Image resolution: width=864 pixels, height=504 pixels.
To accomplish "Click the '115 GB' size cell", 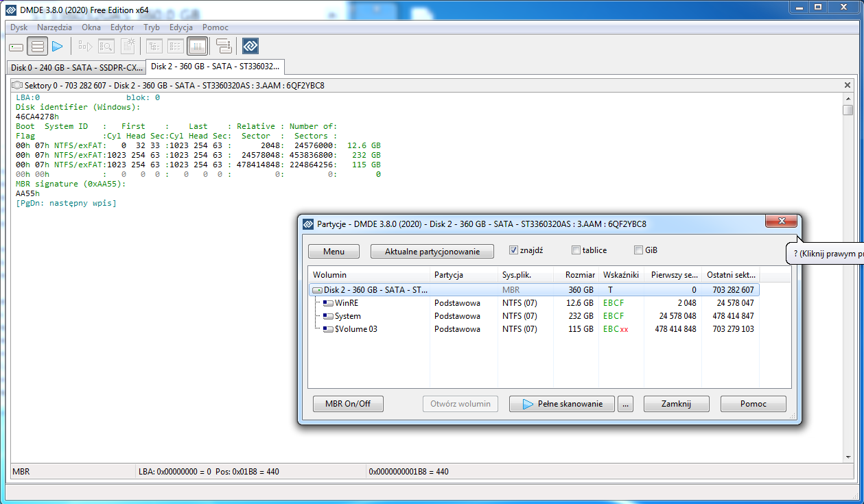I will coord(581,329).
